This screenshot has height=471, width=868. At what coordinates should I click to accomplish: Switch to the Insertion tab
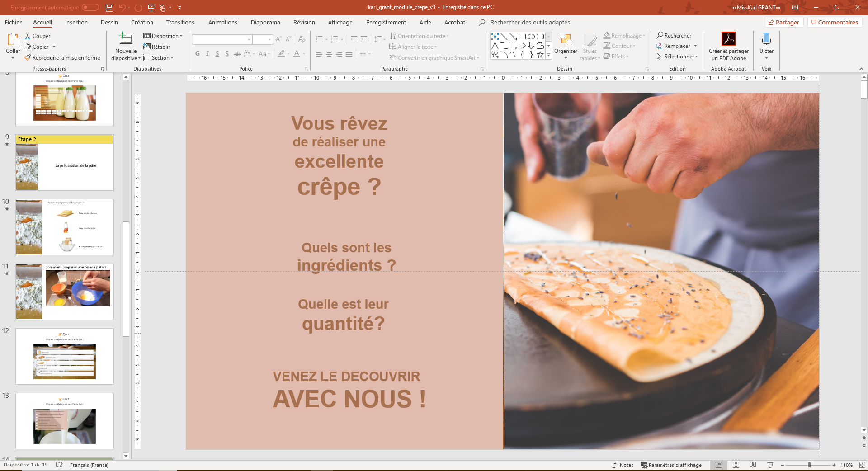pyautogui.click(x=76, y=22)
